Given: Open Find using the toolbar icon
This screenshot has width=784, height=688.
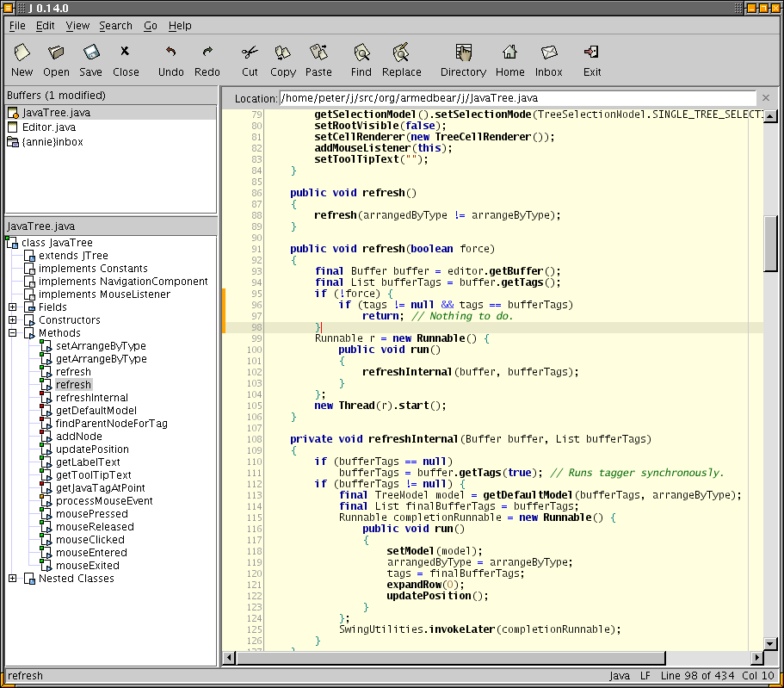Looking at the screenshot, I should (x=361, y=53).
